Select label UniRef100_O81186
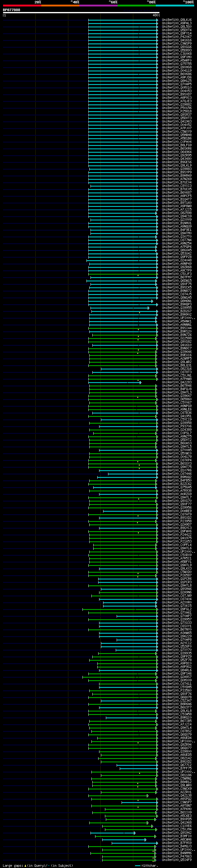197x868 pixels. (x=177, y=775)
